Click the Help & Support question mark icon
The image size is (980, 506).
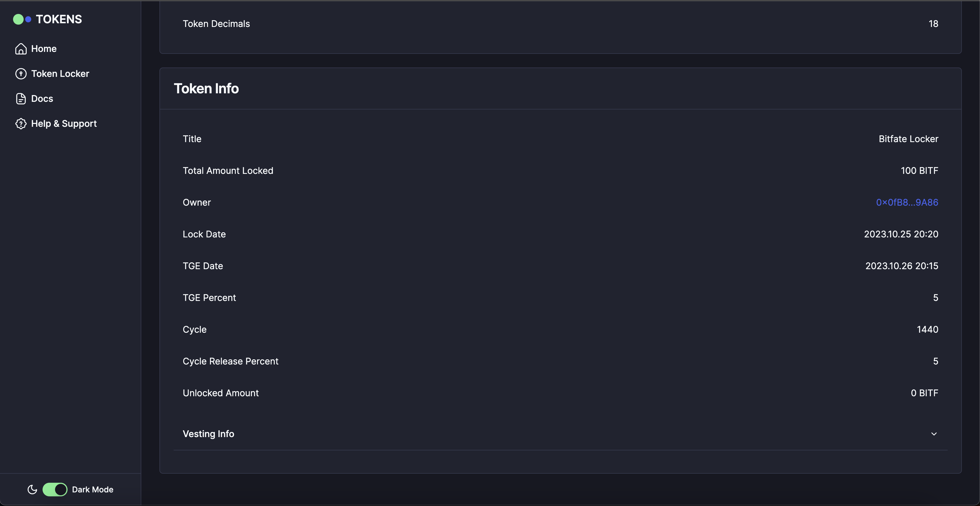pos(20,124)
